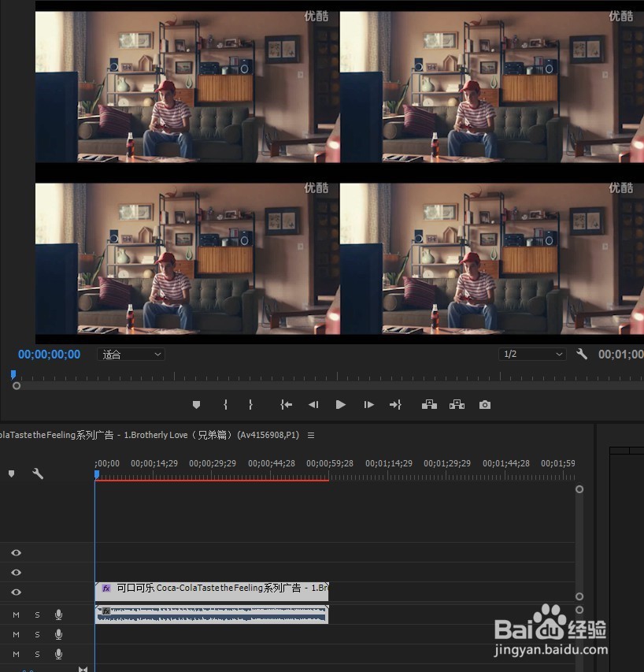Mute the first audio track
Image resolution: width=644 pixels, height=672 pixels.
[17, 615]
